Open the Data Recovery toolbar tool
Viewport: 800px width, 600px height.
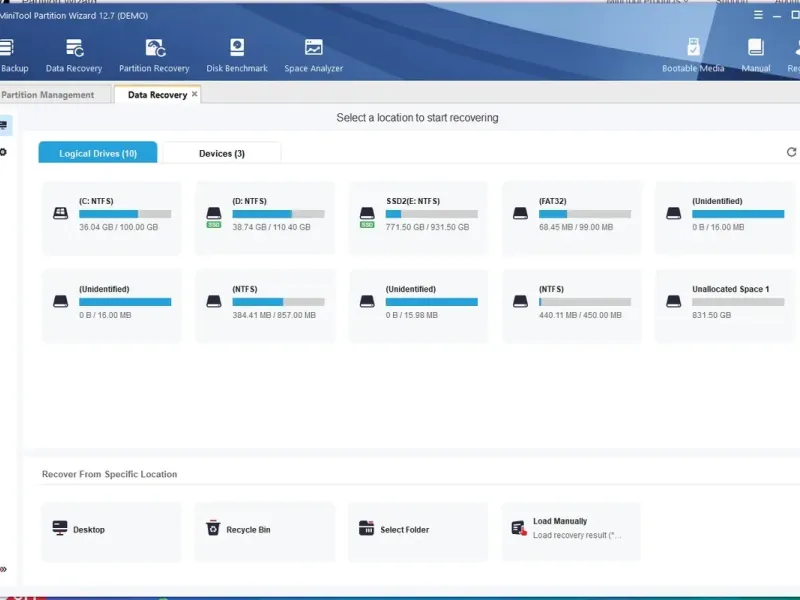(74, 56)
